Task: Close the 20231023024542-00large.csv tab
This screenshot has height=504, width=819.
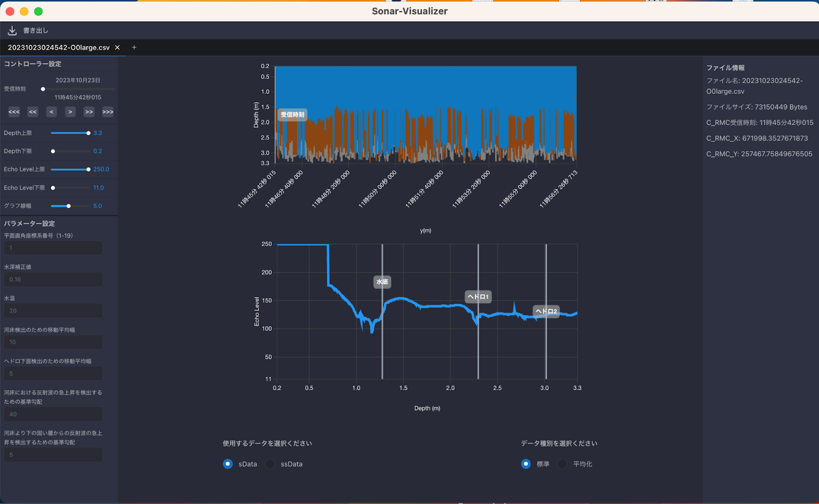Action: point(117,48)
